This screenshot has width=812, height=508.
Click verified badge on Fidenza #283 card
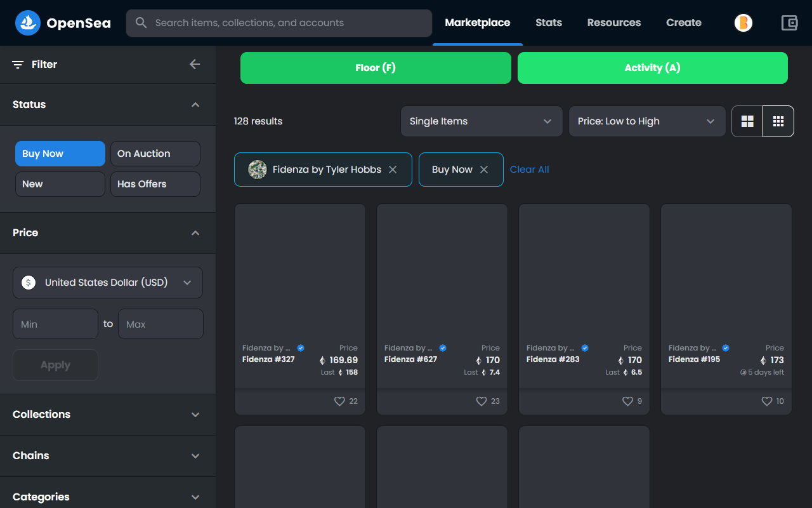585,348
